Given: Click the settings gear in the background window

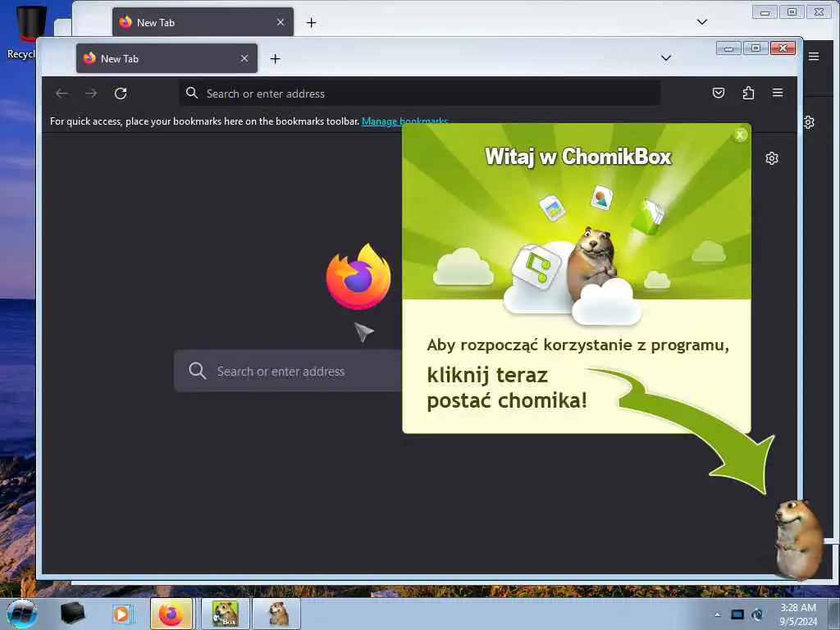Looking at the screenshot, I should coord(809,122).
